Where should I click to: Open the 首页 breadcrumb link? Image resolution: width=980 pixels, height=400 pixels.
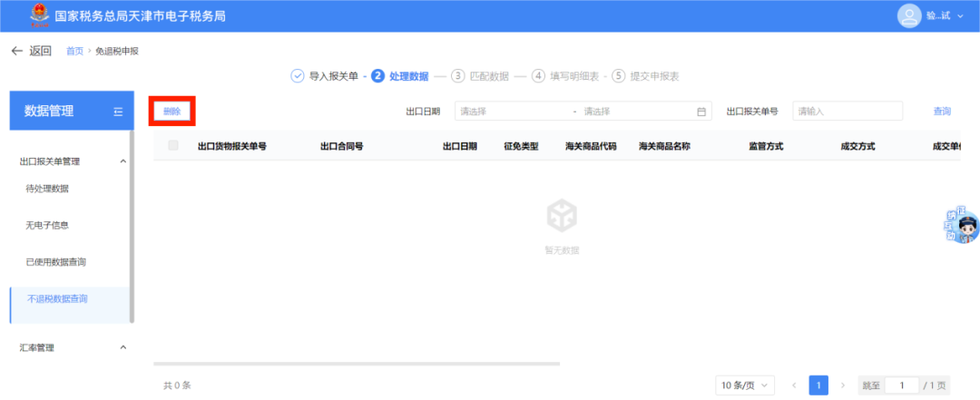pos(74,52)
